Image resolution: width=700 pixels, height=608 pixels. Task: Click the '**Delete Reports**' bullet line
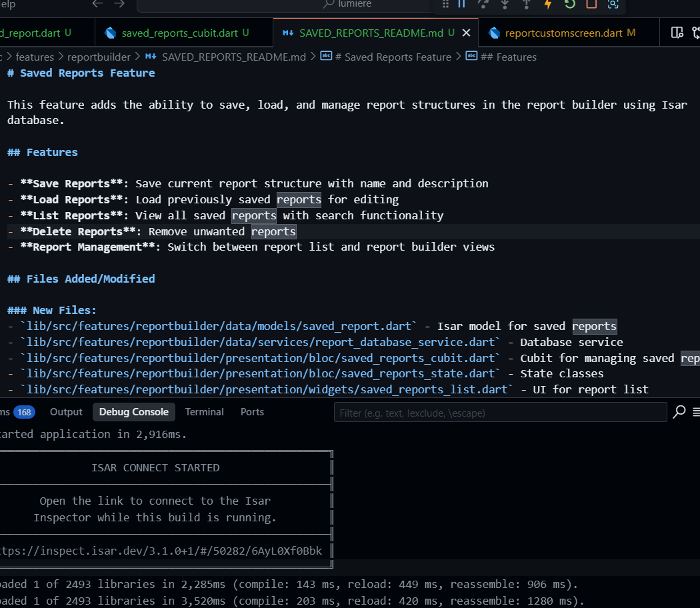[x=152, y=232]
